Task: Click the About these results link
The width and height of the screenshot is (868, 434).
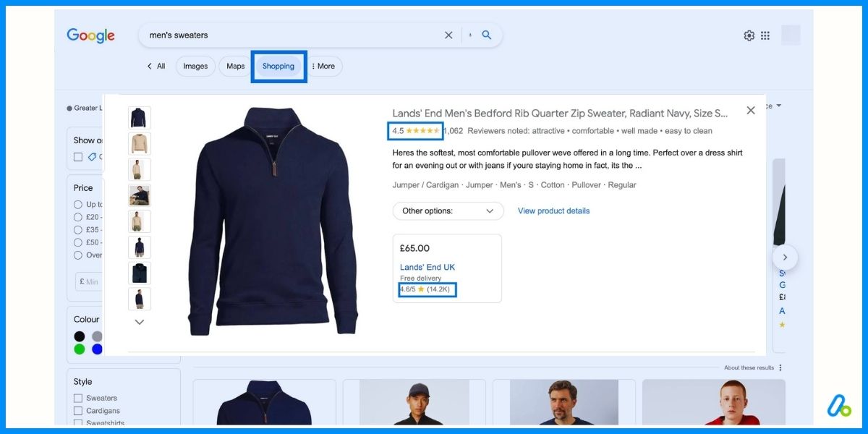Action: (x=749, y=367)
